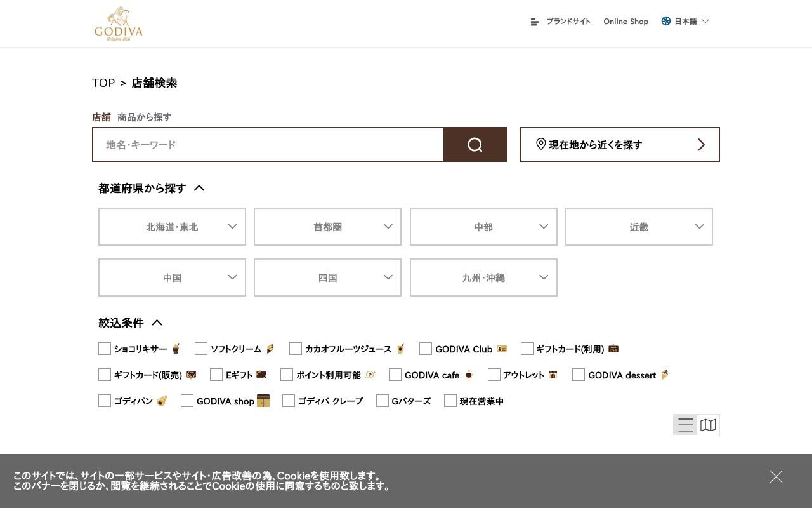This screenshot has width=812, height=508.
Task: Click the GODIVA cafe cup icon
Action: click(469, 375)
